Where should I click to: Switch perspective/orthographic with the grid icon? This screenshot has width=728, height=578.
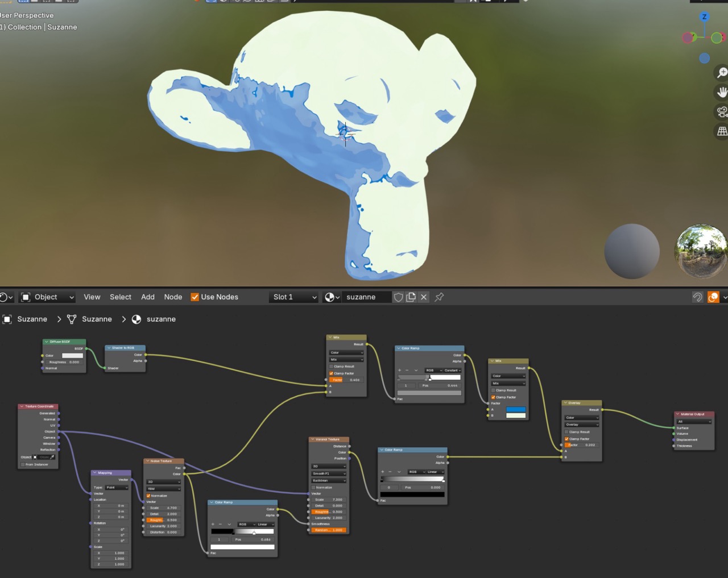click(x=722, y=131)
